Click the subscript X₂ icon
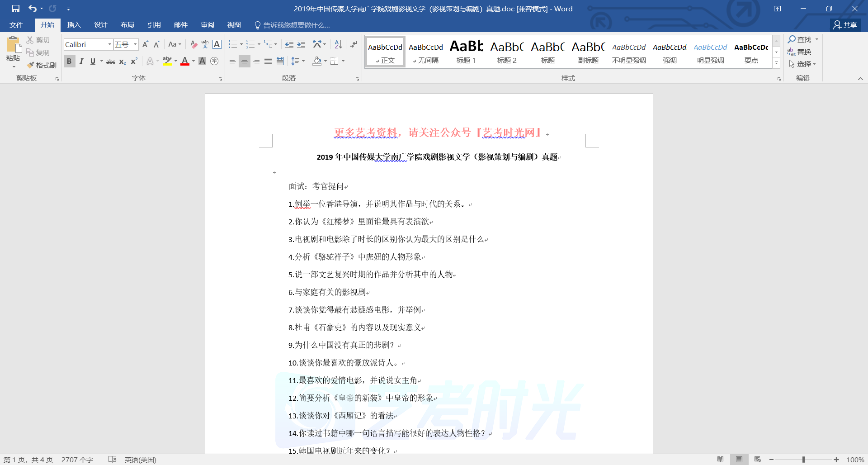The image size is (868, 465). (x=123, y=62)
